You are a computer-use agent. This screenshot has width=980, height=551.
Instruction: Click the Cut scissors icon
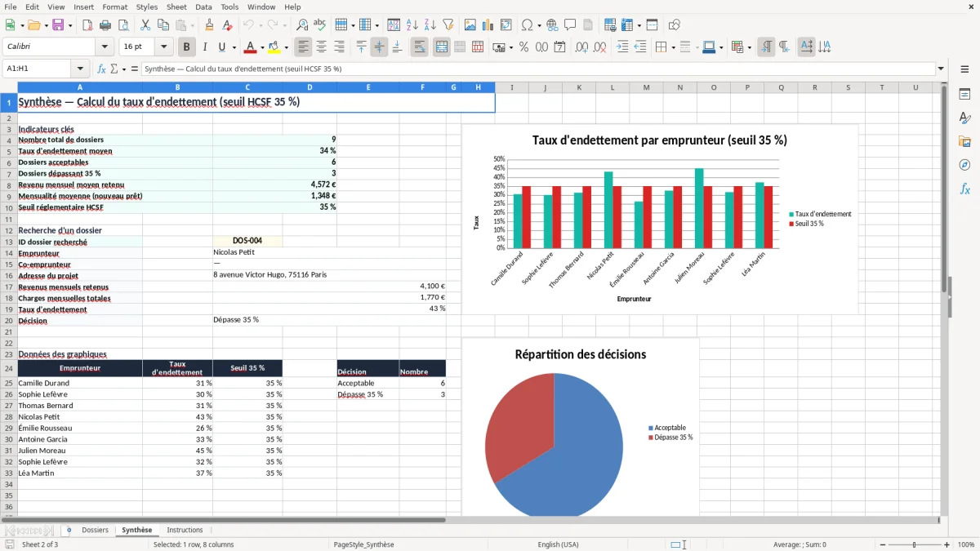click(x=145, y=25)
